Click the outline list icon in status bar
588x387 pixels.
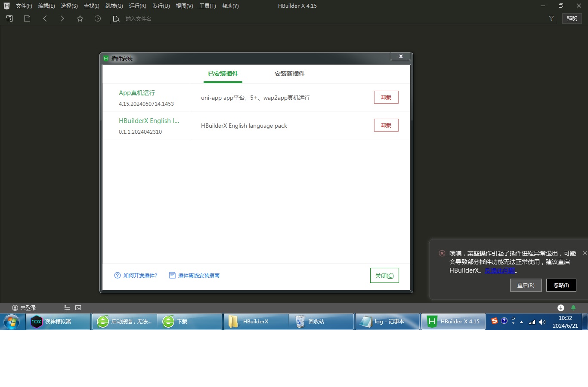point(67,307)
